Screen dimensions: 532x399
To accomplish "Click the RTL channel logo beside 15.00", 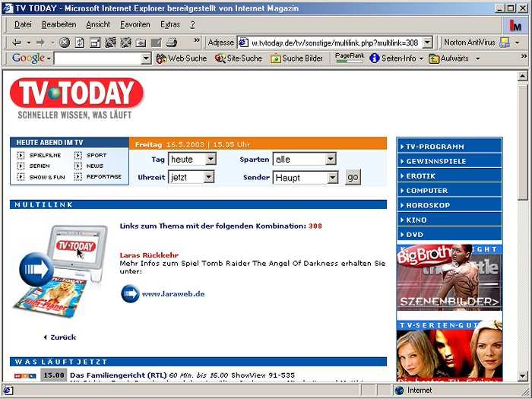I will (25, 375).
